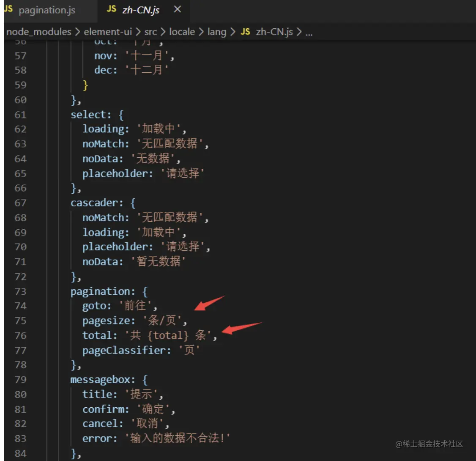Image resolution: width=476 pixels, height=461 pixels.
Task: Click noData: '暂无数据' text
Action: pos(134,261)
